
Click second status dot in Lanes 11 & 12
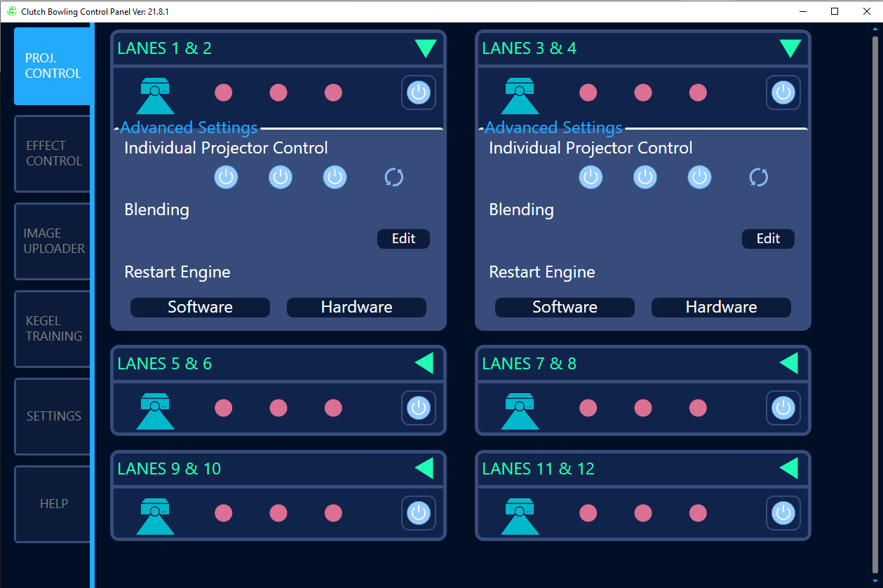tap(643, 513)
